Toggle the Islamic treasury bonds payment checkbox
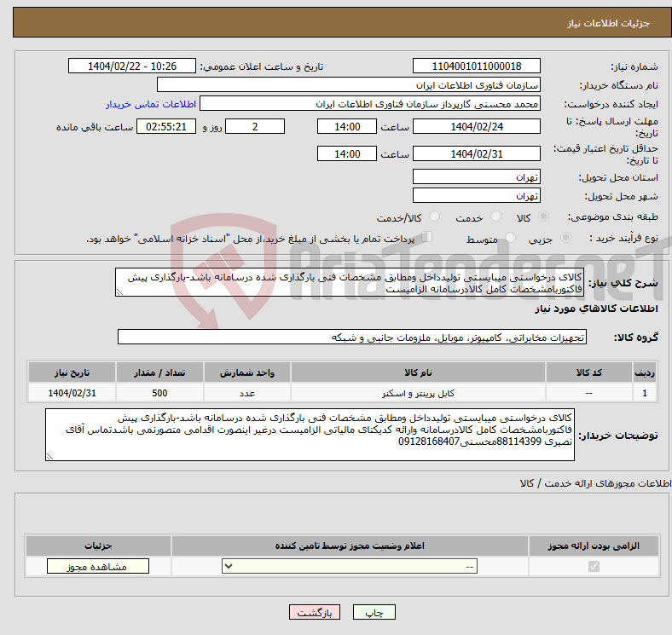672x635 pixels. pyautogui.click(x=426, y=237)
